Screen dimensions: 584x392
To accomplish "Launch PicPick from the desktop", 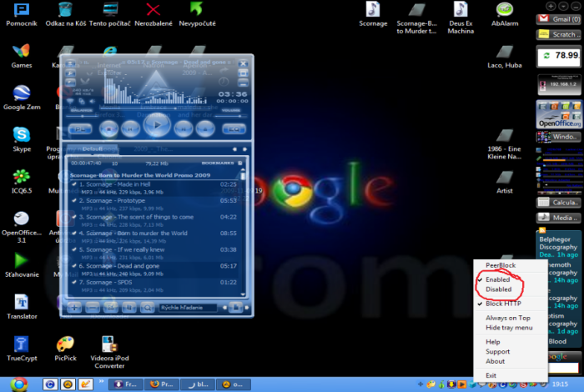I will click(66, 349).
